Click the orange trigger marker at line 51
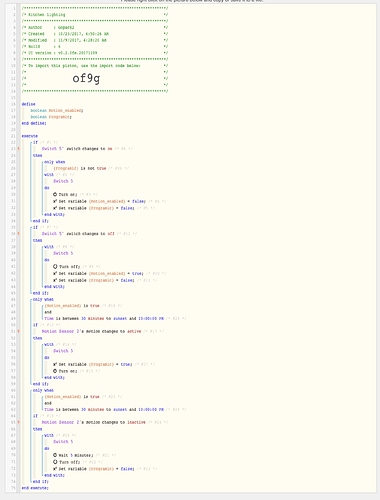The width and height of the screenshot is (380, 500). (x=18, y=331)
